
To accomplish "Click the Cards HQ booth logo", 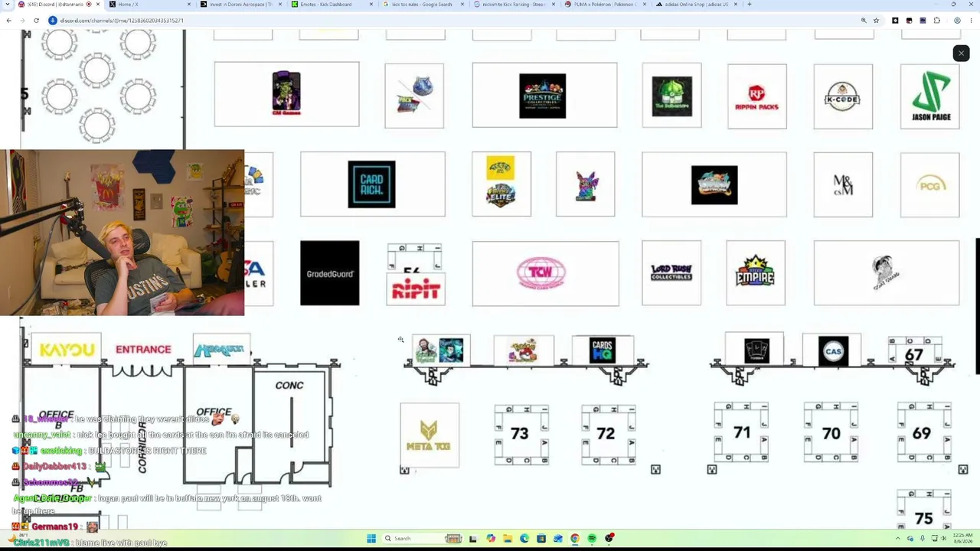I will [x=603, y=350].
